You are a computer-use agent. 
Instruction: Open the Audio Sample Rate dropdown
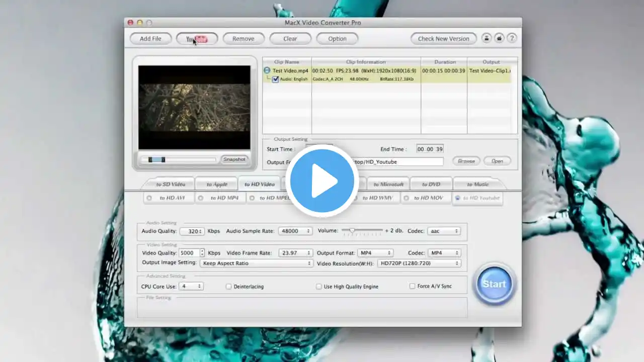(295, 231)
